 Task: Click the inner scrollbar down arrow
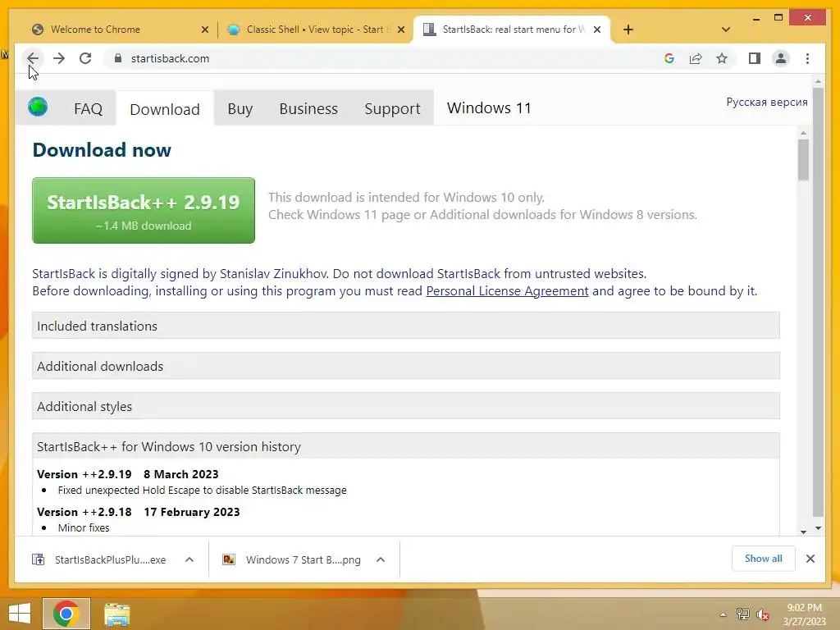click(x=803, y=532)
